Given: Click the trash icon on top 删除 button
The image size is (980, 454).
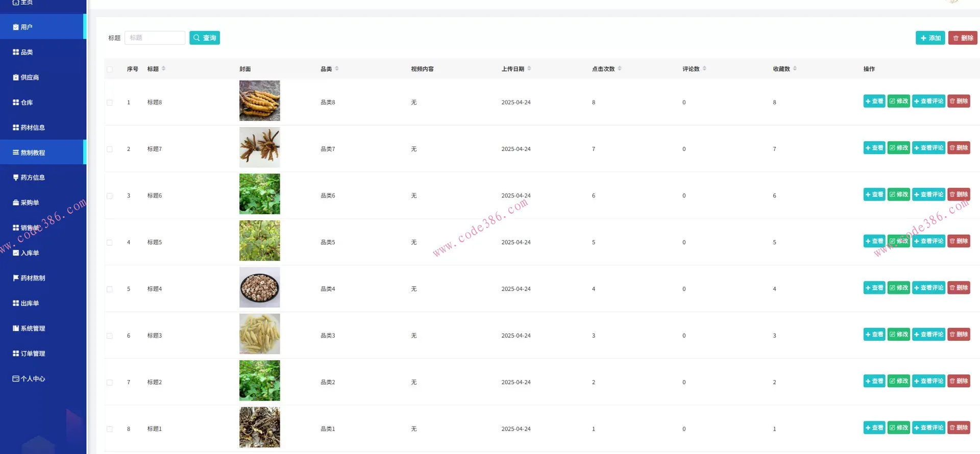Looking at the screenshot, I should [956, 38].
